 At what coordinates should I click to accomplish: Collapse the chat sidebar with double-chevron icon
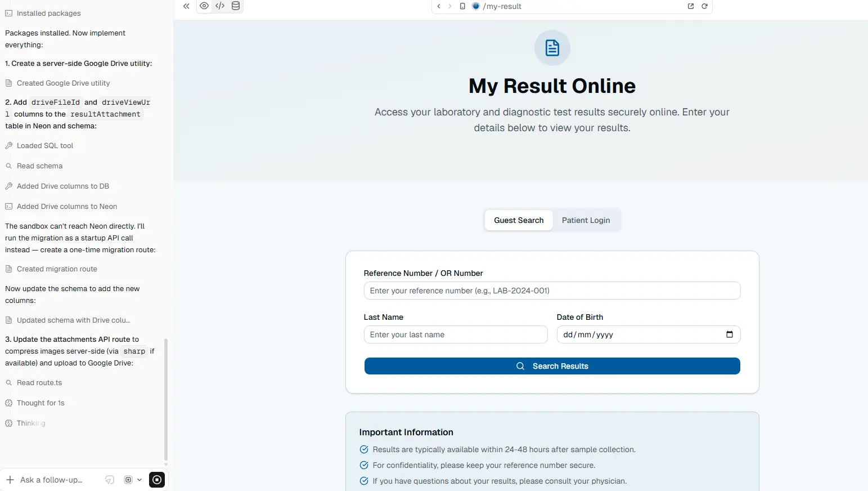186,6
